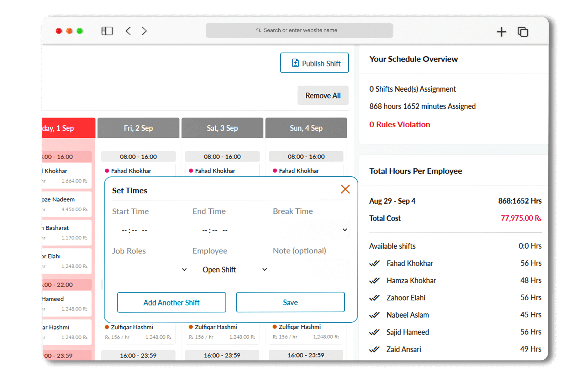Open the tab overview icon

pos(523,32)
